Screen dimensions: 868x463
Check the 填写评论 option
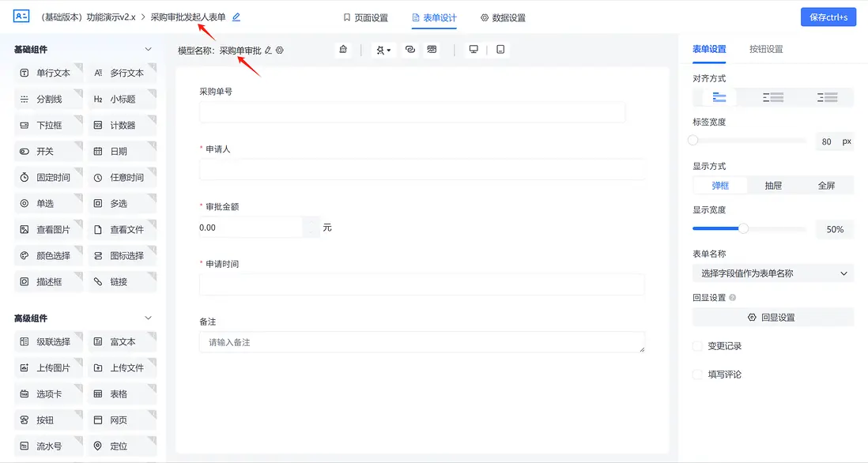point(696,375)
